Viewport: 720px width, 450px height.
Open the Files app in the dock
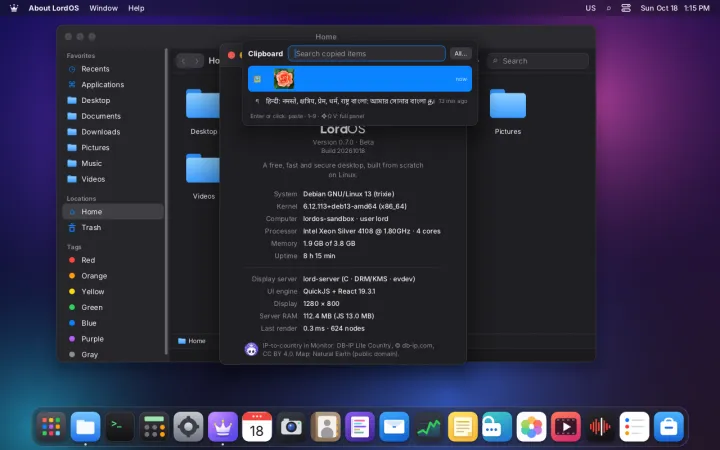pyautogui.click(x=85, y=427)
